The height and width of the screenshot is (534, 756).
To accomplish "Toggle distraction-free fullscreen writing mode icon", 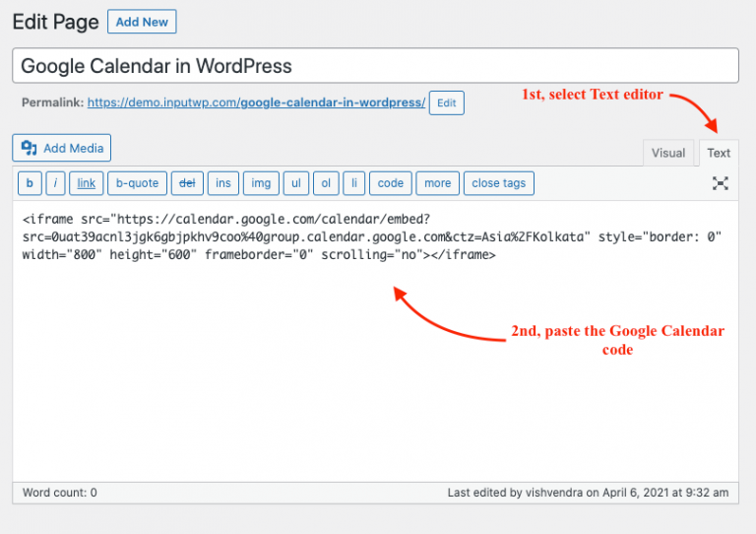I will click(721, 183).
